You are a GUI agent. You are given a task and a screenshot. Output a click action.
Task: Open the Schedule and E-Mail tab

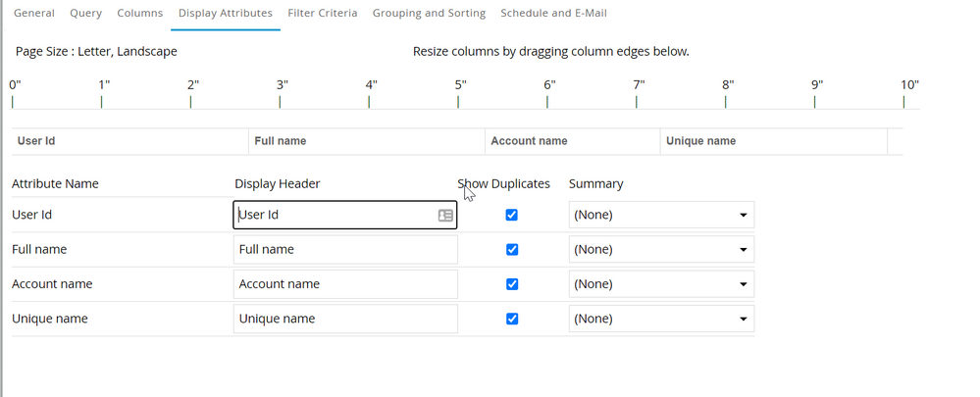pyautogui.click(x=553, y=14)
